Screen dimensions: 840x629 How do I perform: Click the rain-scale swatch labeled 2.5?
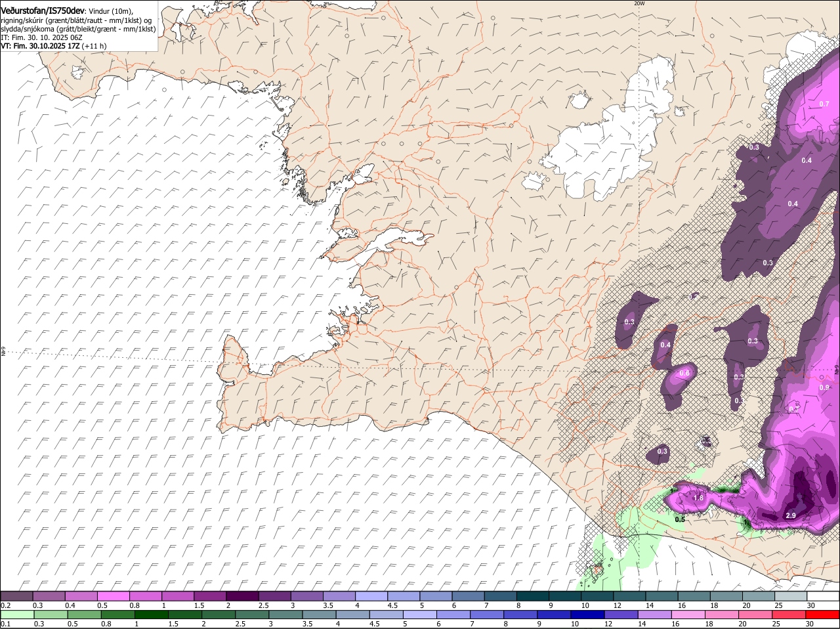[x=253, y=615]
